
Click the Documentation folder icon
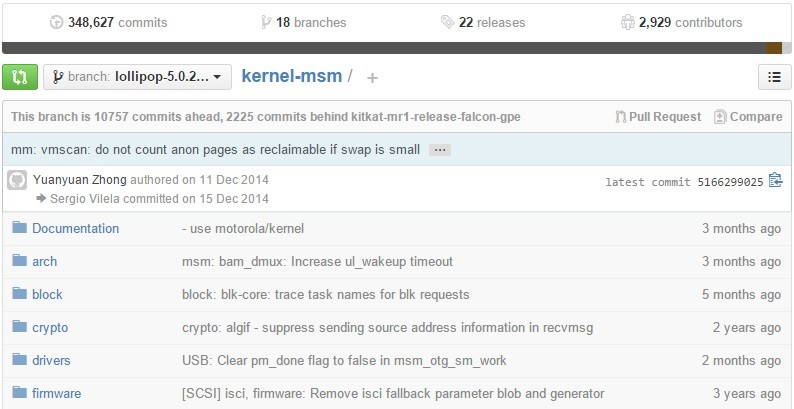pyautogui.click(x=18, y=228)
